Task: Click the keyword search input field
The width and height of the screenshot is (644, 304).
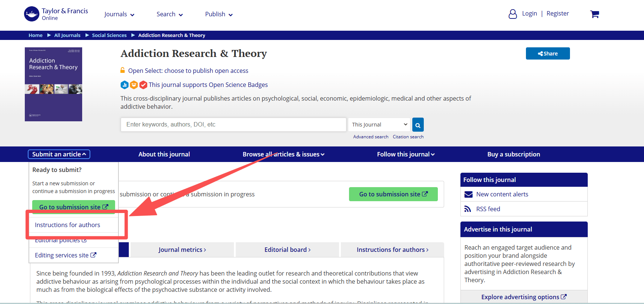Action: point(233,125)
